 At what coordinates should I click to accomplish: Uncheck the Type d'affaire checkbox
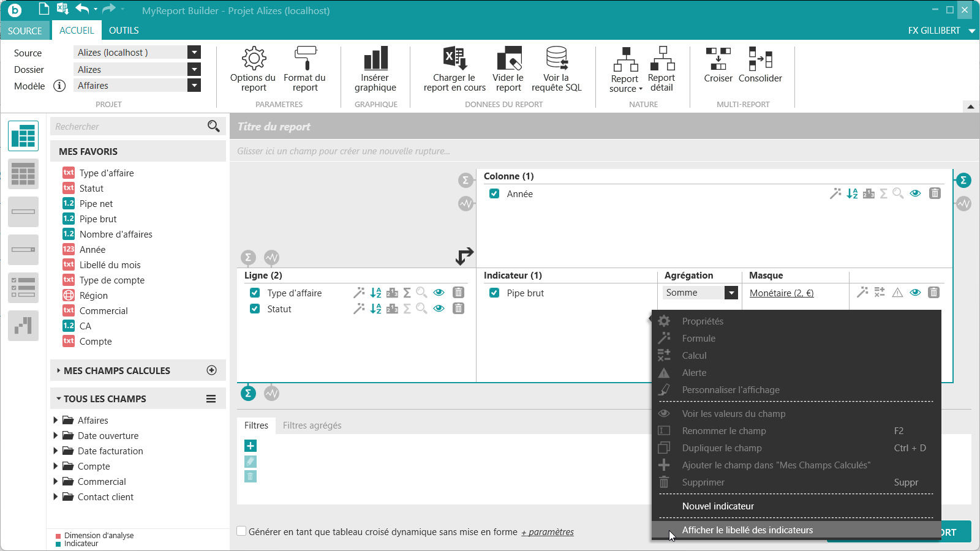point(255,293)
